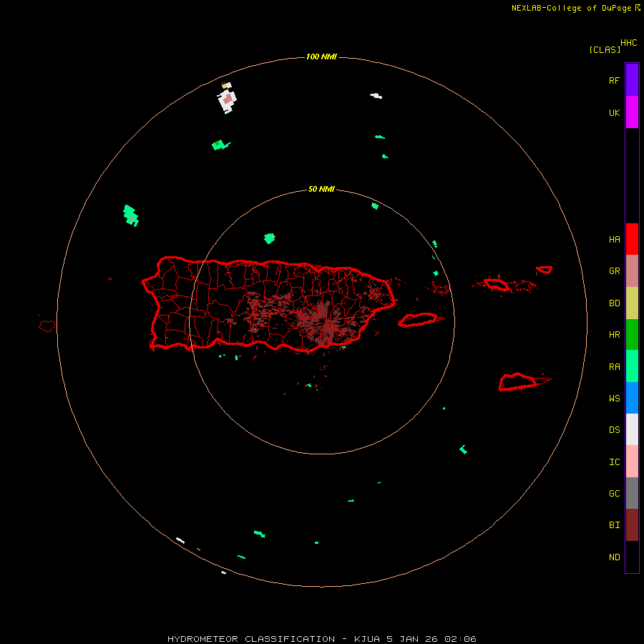The image size is (644, 644).
Task: Select the GR pink-brown legend swatch
Action: point(632,271)
